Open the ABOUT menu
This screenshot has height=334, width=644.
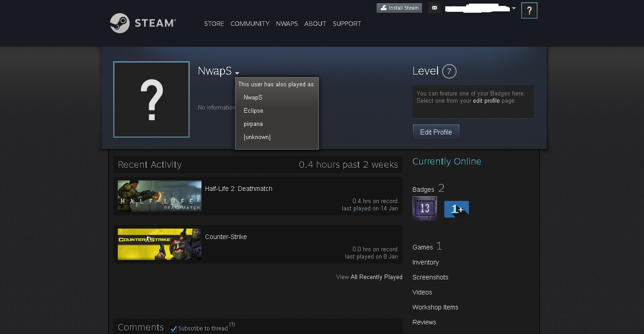click(x=315, y=24)
